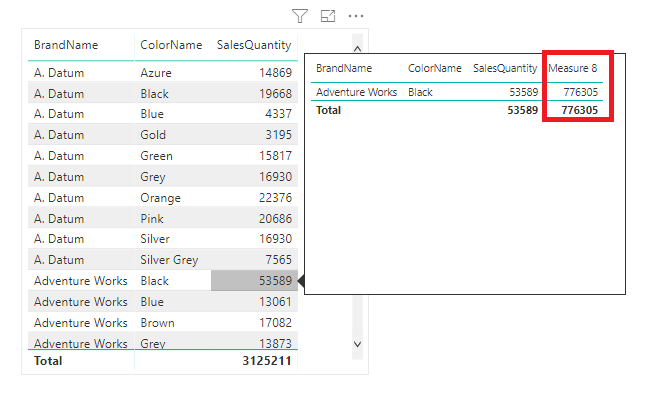This screenshot has height=412, width=658.
Task: Select Adventure Works brand cell in Brown row
Action: (81, 323)
